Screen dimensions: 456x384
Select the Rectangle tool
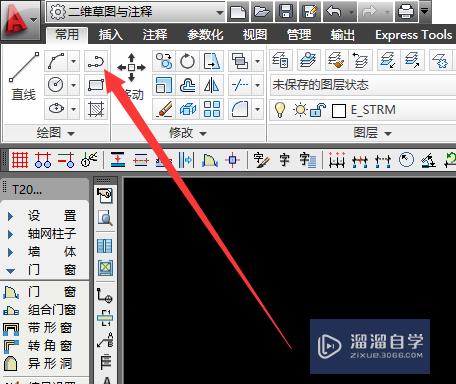(x=96, y=85)
